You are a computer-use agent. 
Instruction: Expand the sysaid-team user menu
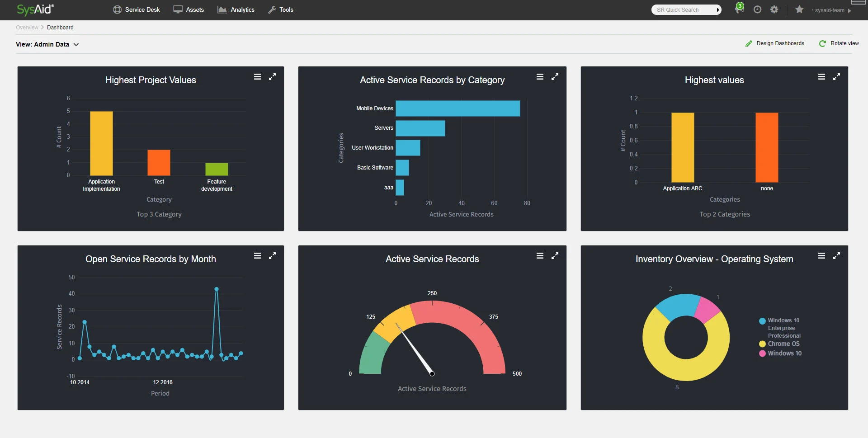coord(831,10)
